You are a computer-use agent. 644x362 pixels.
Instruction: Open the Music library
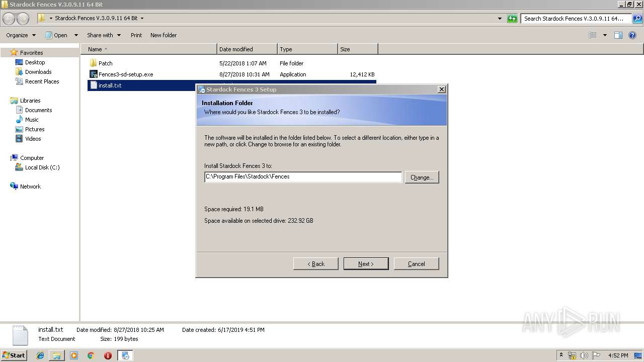tap(32, 120)
